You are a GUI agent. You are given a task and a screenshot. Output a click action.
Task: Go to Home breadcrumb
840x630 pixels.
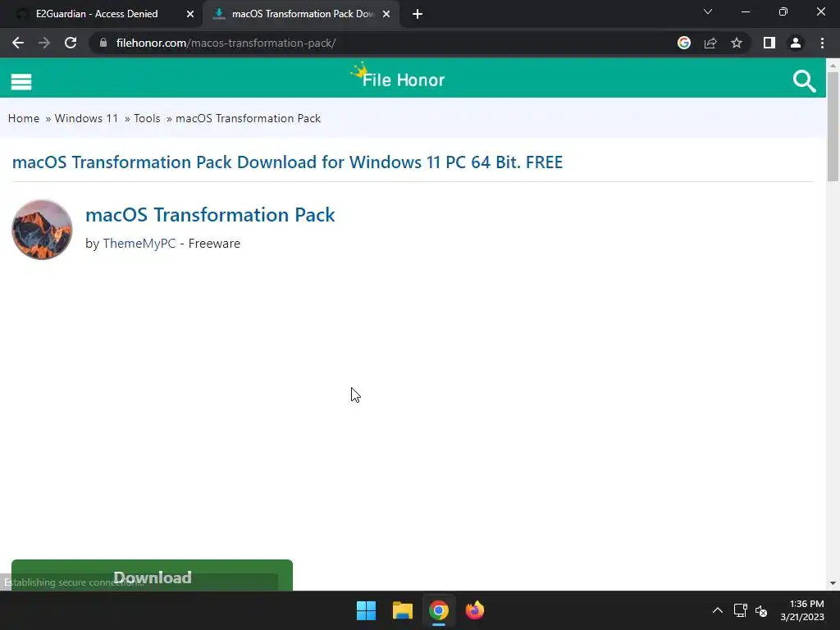click(x=24, y=118)
